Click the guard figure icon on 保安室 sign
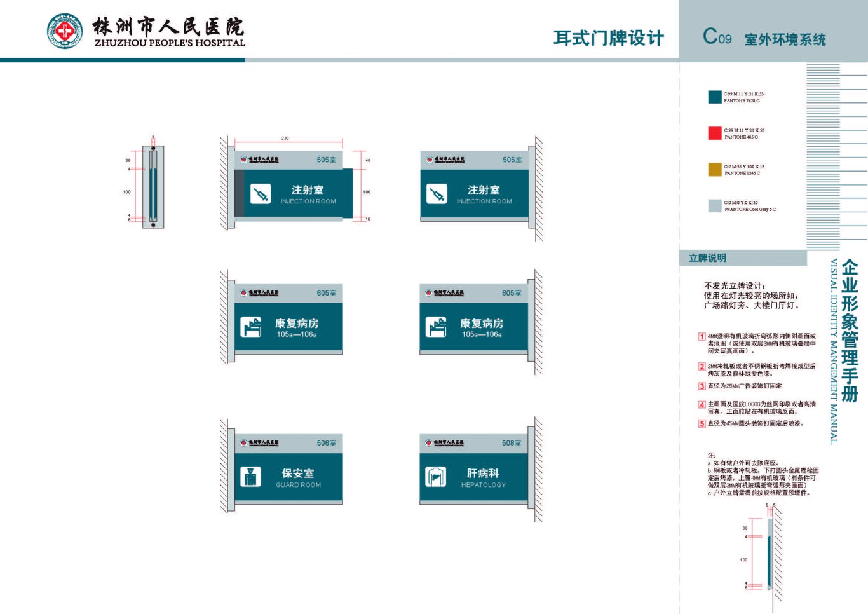This screenshot has height=614, width=868. 250,477
